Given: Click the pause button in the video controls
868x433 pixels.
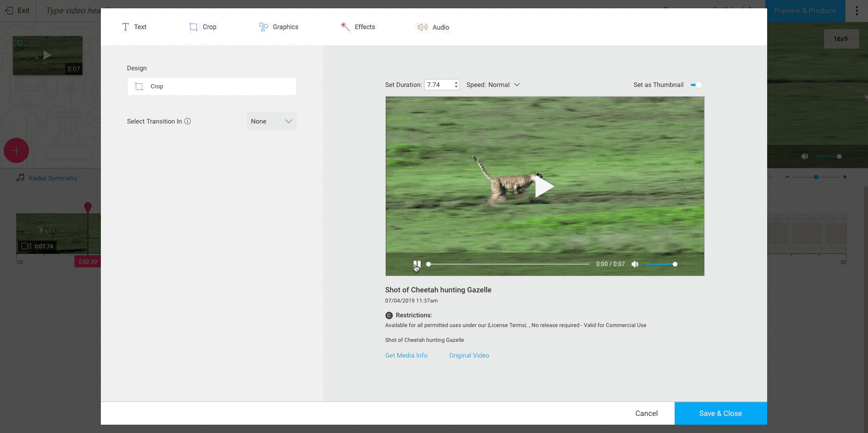Looking at the screenshot, I should 417,264.
